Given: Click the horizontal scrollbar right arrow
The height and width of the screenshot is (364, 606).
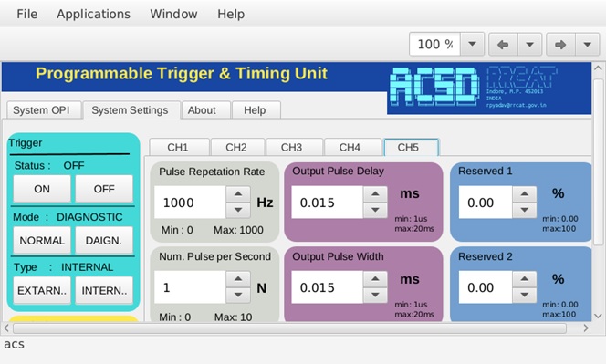Looking at the screenshot, I should coord(586,328).
